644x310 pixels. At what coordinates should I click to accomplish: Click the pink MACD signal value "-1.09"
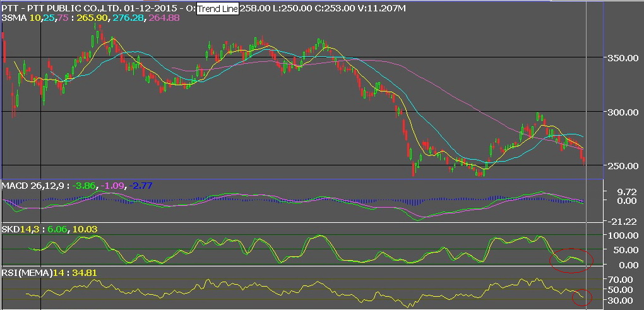tap(112, 186)
